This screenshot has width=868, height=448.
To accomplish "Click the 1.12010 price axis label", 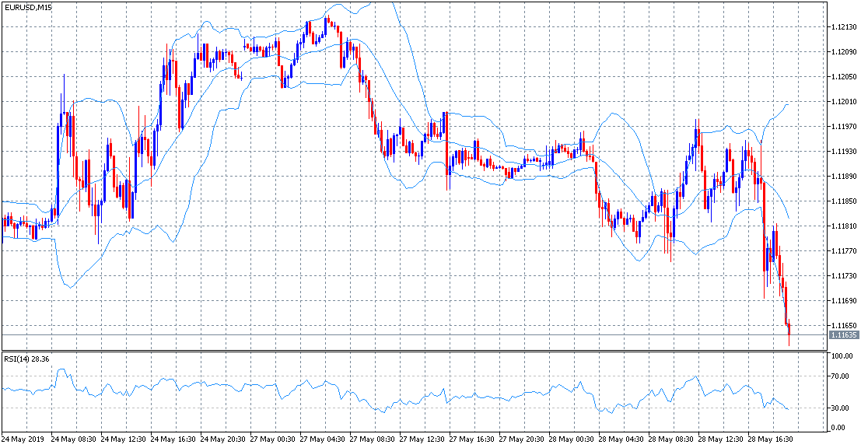I will [x=845, y=101].
